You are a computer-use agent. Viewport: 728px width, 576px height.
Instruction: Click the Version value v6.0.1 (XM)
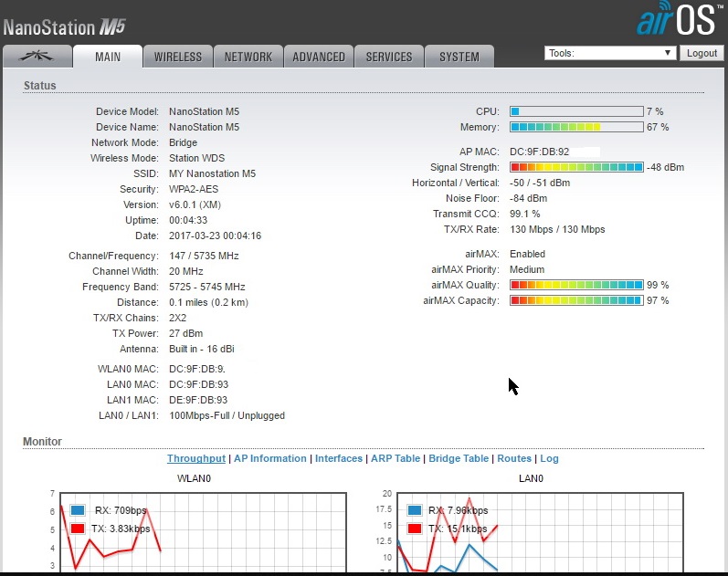coord(195,204)
